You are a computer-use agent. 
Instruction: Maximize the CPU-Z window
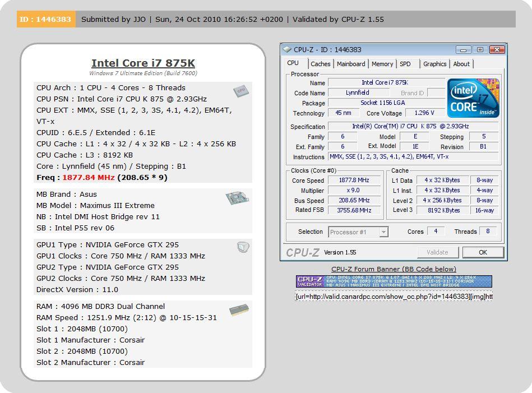click(480, 50)
